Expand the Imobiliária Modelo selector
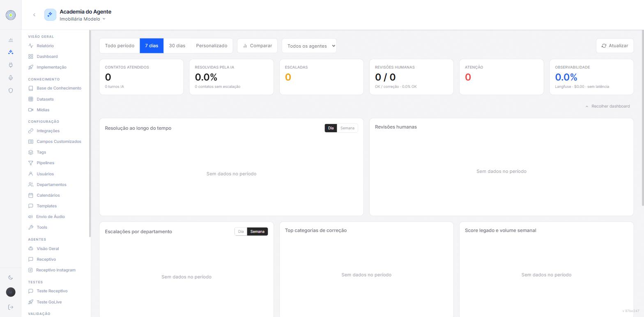 click(x=83, y=19)
